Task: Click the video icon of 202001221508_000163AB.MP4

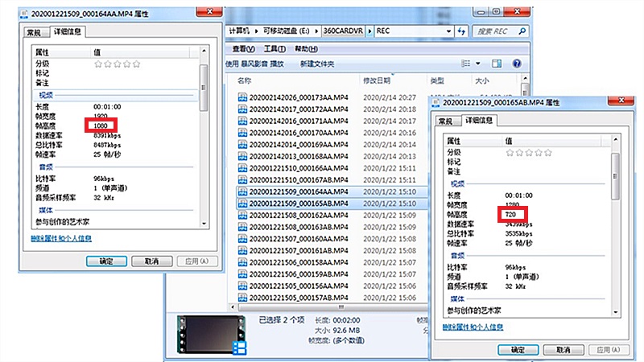Action: click(242, 227)
